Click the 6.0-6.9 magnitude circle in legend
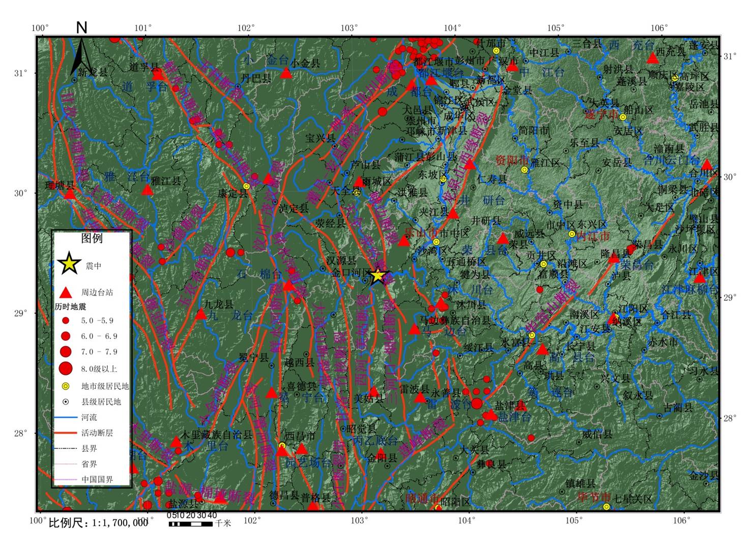Viewport: 756px width, 548px height. (66, 336)
